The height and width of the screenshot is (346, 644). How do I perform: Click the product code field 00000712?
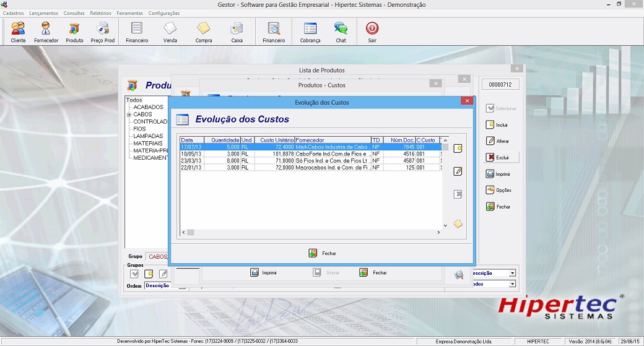(x=500, y=85)
